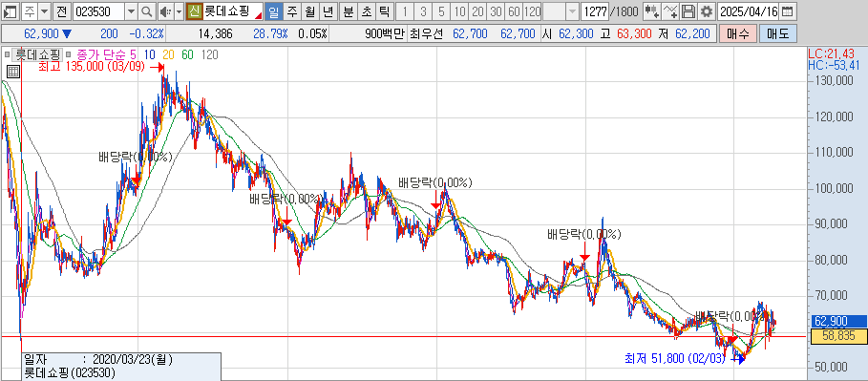
Task: Open chart settings gear icon
Action: (x=706, y=11)
